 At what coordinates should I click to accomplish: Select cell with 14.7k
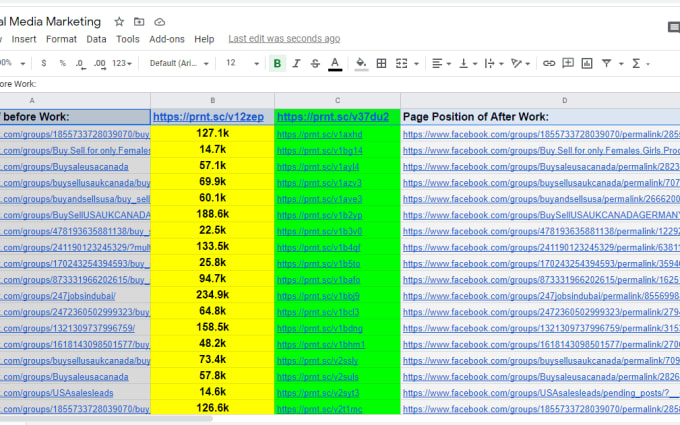pos(212,149)
